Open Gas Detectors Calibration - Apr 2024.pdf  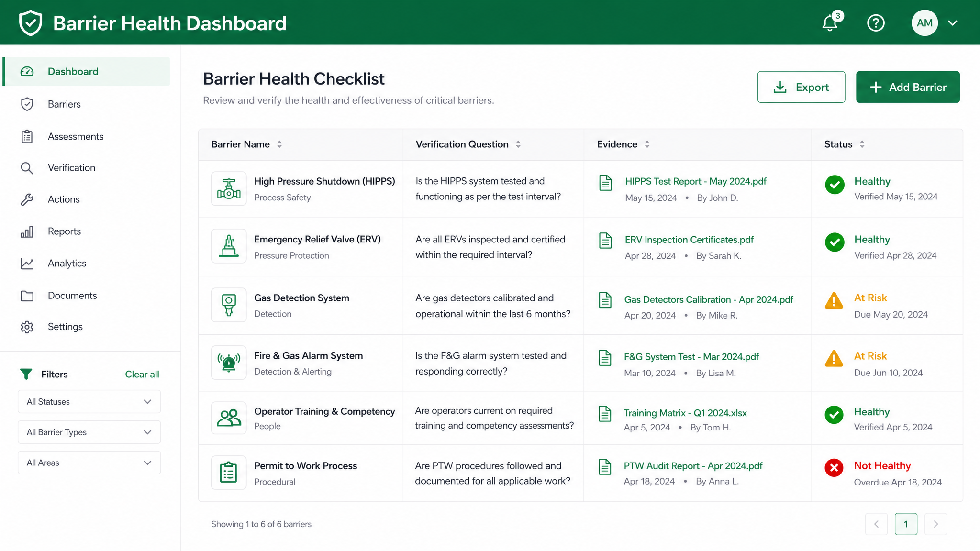pos(709,299)
